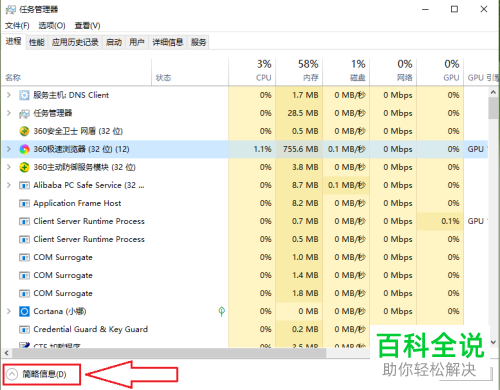This screenshot has width=500, height=390.
Task: Switch to the 服务 tab
Action: pos(198,42)
